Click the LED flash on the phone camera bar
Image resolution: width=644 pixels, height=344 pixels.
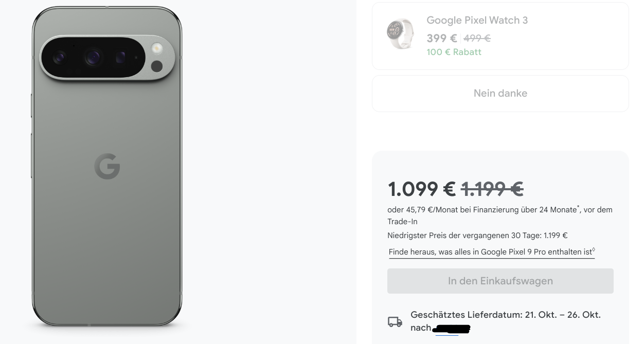point(156,49)
